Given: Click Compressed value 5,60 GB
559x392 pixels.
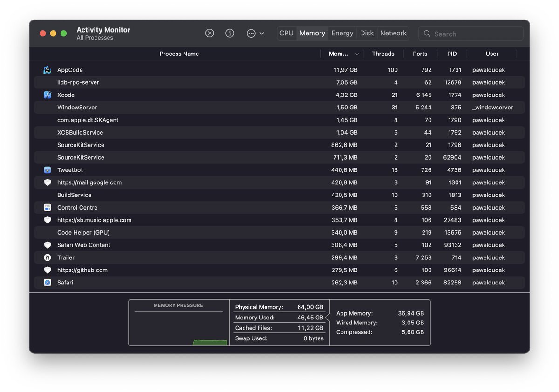Looking at the screenshot, I should click(413, 332).
